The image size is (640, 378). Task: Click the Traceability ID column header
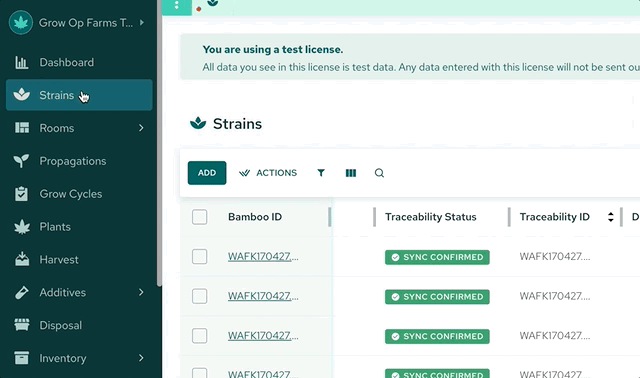point(554,217)
